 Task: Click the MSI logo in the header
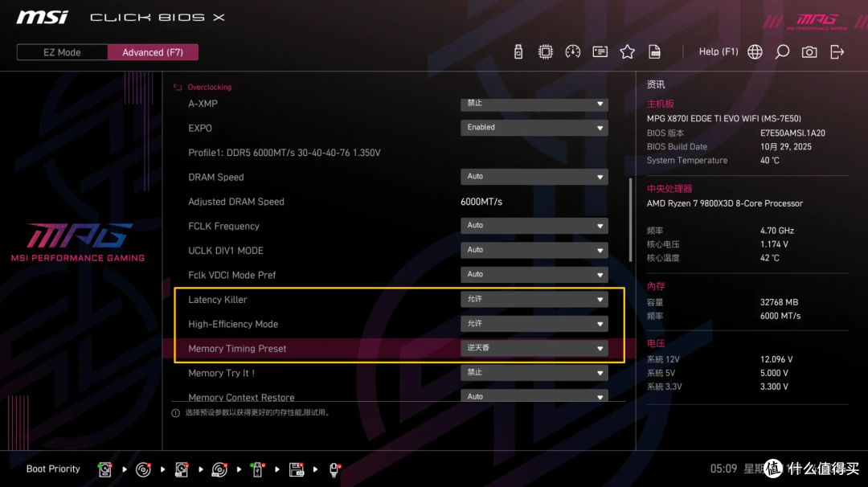[43, 17]
